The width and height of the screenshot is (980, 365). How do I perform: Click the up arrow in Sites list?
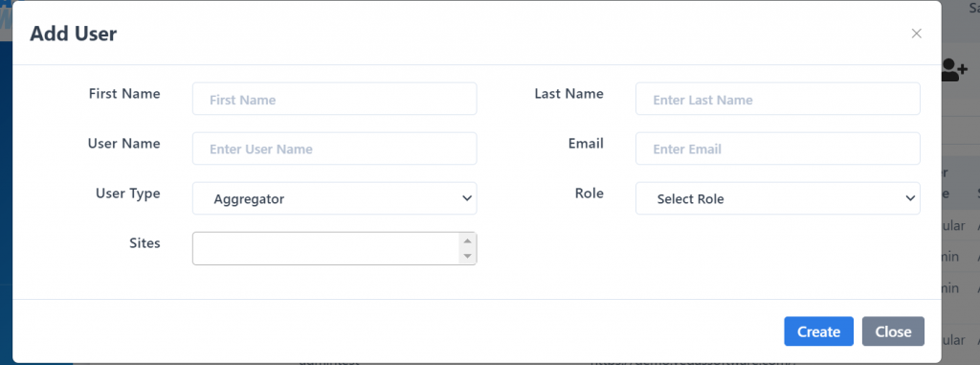tap(467, 241)
